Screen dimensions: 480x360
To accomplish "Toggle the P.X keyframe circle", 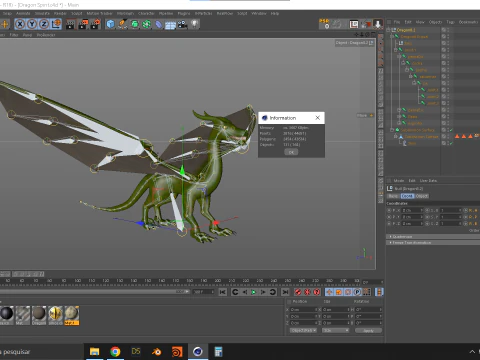I will tap(389, 210).
